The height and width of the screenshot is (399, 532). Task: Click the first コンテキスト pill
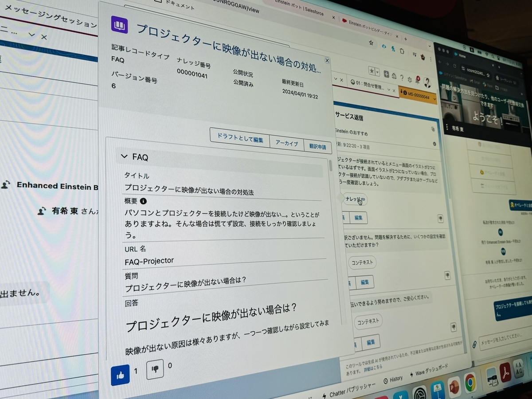pos(362,262)
